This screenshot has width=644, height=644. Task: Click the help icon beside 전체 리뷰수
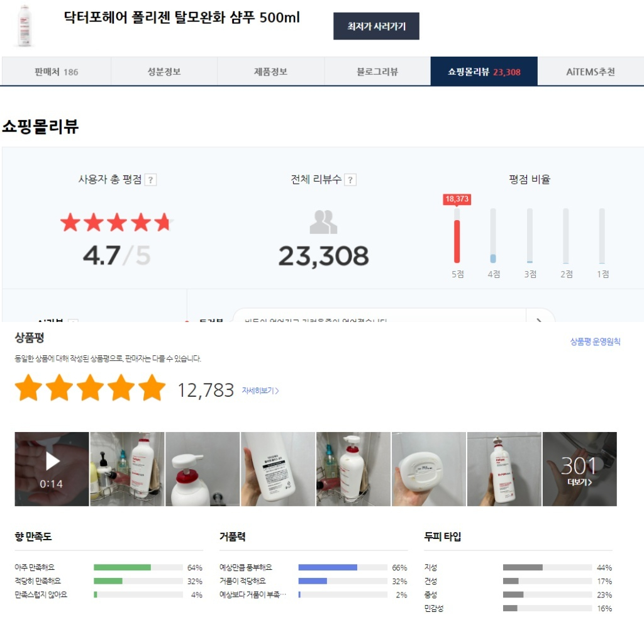[350, 180]
